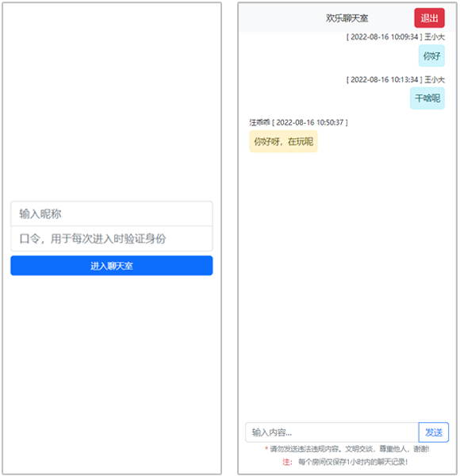Click the 欢乐聊天室 header title
Viewport: 460px width, 476px height.
coord(347,18)
